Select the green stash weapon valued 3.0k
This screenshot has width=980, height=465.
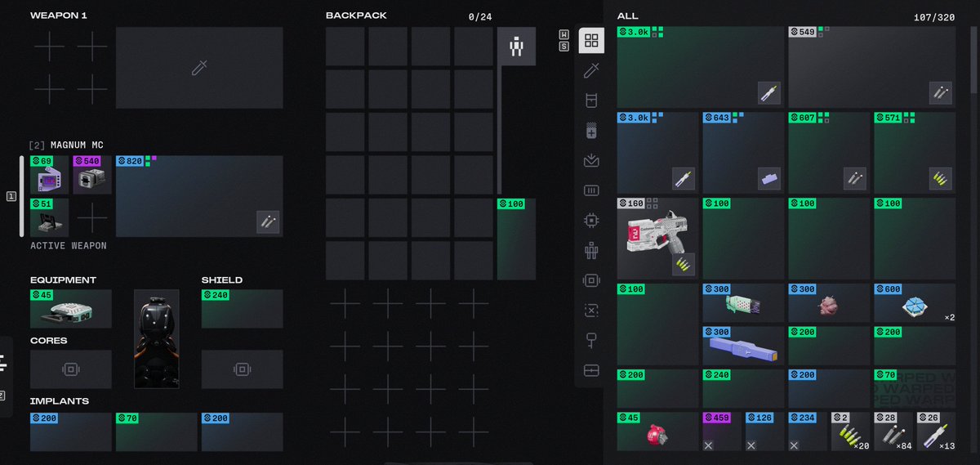[700, 67]
